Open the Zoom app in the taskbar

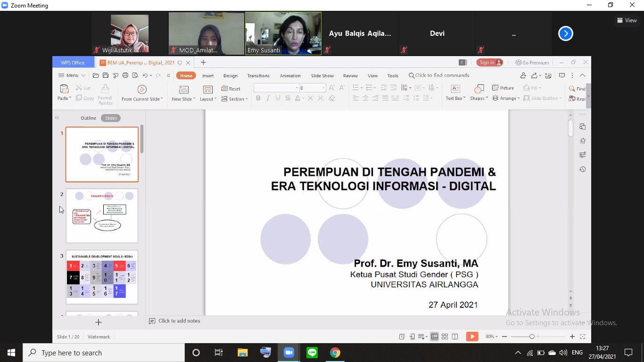[x=289, y=353]
